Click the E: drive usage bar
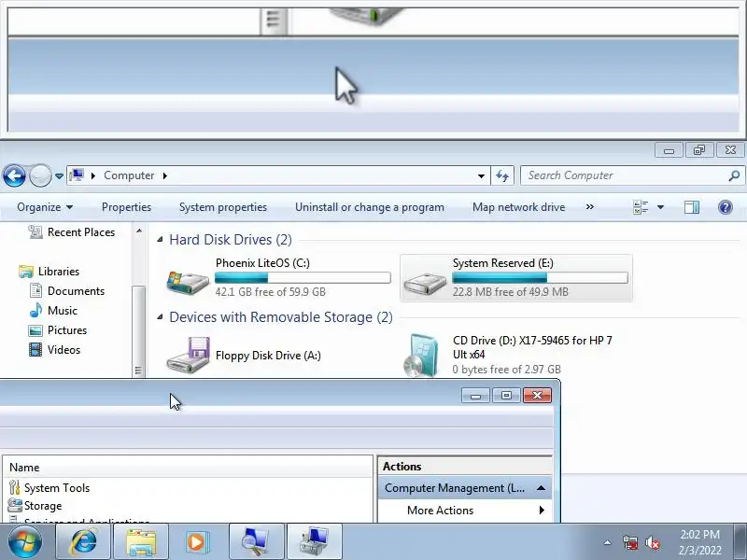747x560 pixels. pos(540,277)
